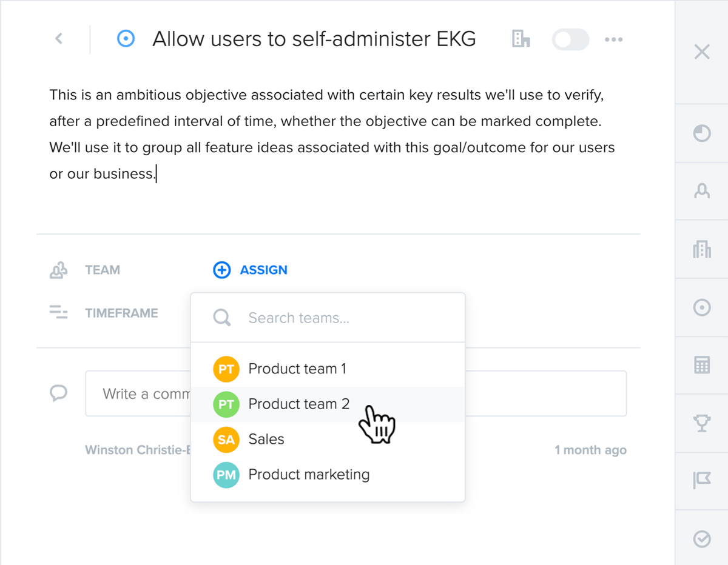Click the objective target icon beside title
This screenshot has height=565, width=728.
[126, 39]
